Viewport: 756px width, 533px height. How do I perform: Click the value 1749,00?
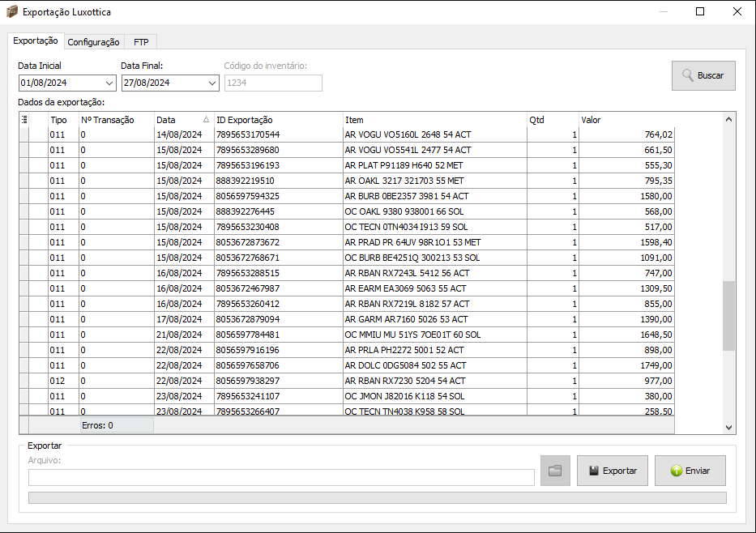coord(626,366)
